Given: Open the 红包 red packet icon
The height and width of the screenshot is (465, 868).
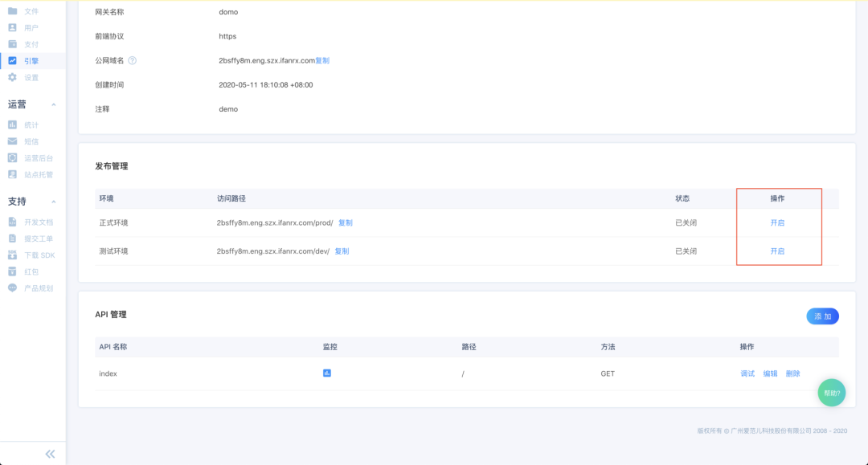Looking at the screenshot, I should (12, 271).
